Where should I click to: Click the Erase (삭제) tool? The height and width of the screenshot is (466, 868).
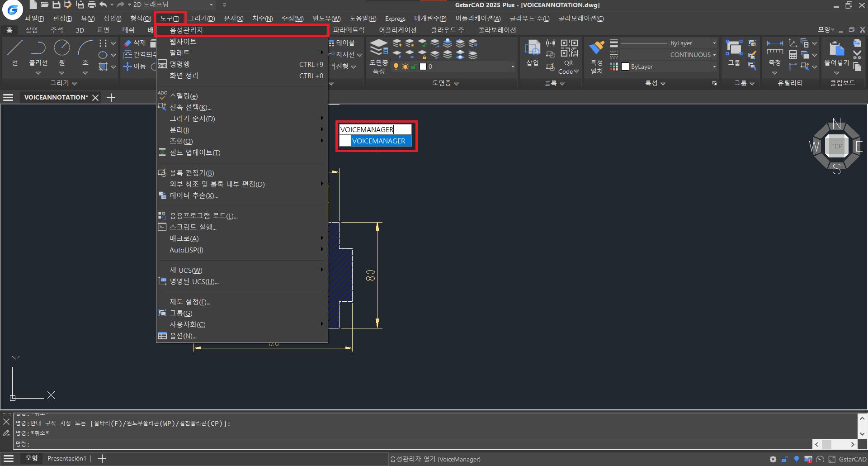(x=135, y=43)
